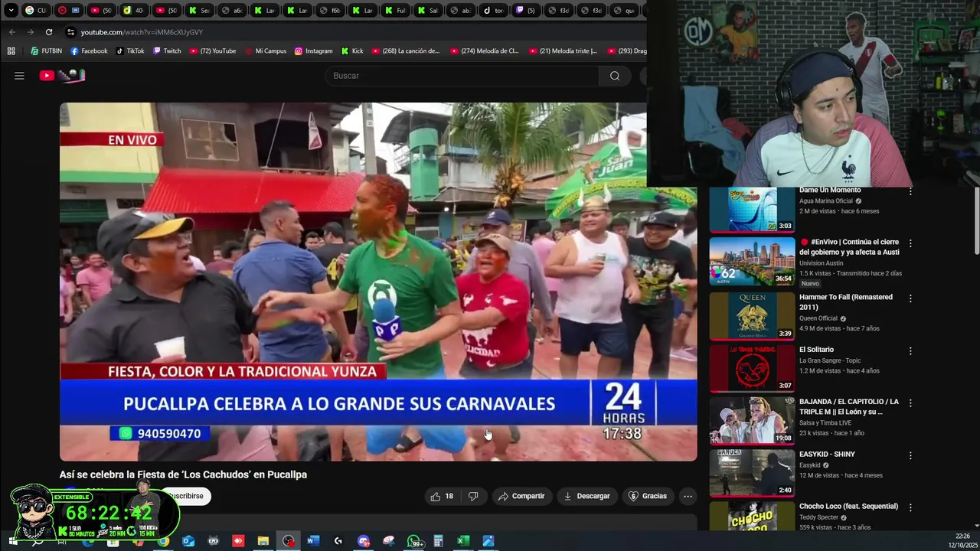
Task: Open the EASYKID - SHINY video thumbnail
Action: click(753, 472)
